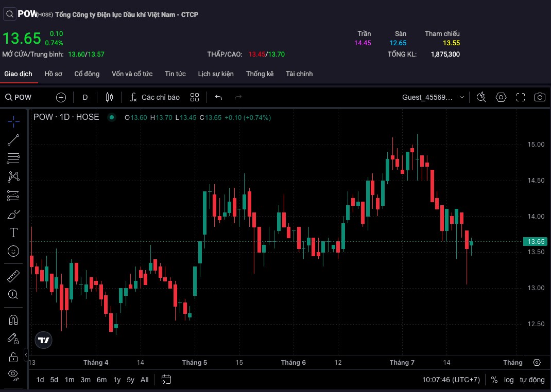The width and height of the screenshot is (551, 392).
Task: Toggle log scale on price axis
Action: click(x=508, y=380)
